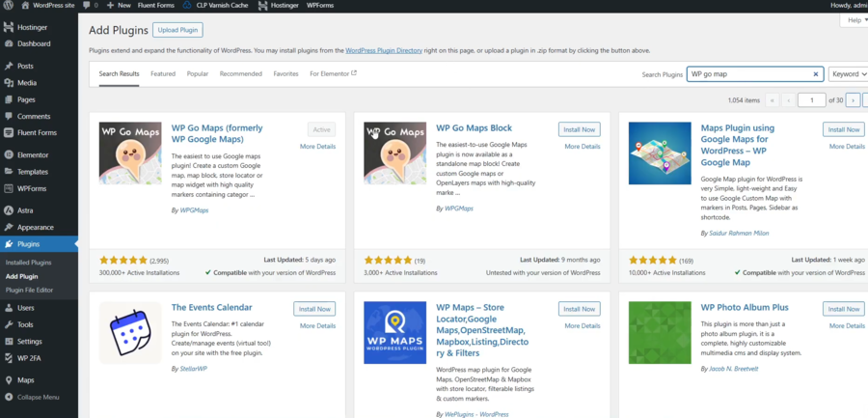Open Plugins in sidebar
The width and height of the screenshot is (868, 418).
coord(39,244)
